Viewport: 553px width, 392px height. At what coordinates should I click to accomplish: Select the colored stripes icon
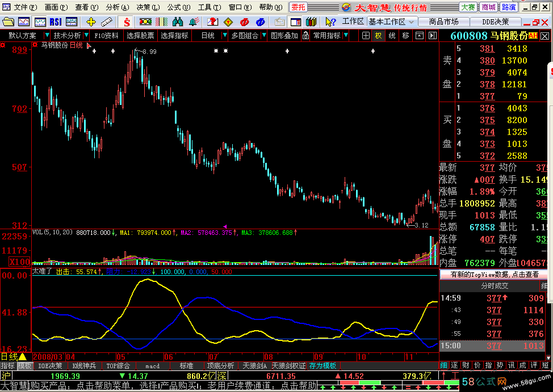(x=161, y=22)
